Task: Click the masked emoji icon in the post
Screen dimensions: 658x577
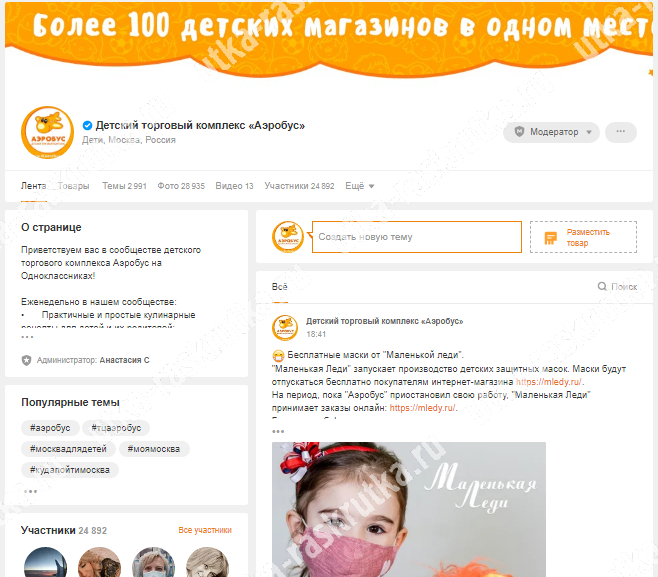Action: [x=278, y=356]
